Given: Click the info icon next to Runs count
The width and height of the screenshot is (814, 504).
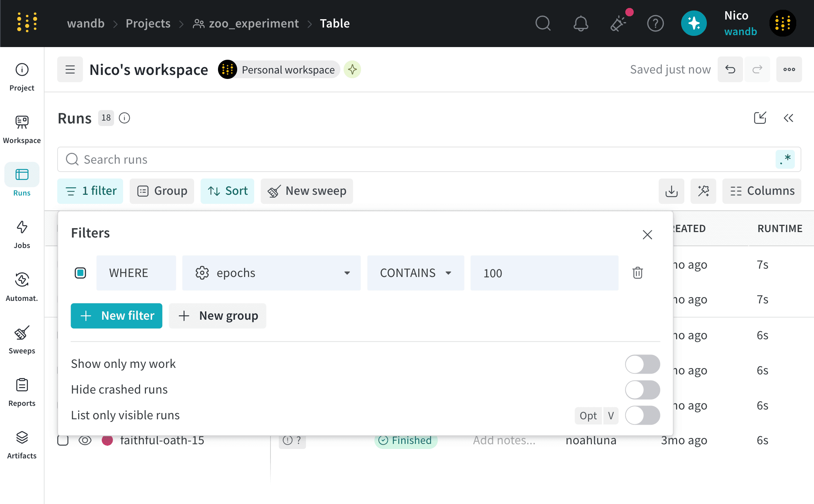Looking at the screenshot, I should tap(125, 118).
